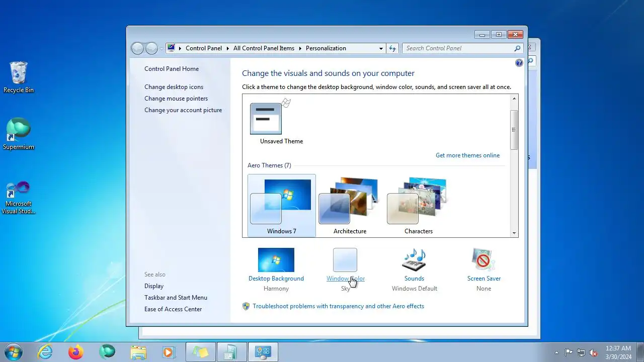Expand the root arrow before Control Panel breadcrumb
This screenshot has height=362, width=644.
180,48
